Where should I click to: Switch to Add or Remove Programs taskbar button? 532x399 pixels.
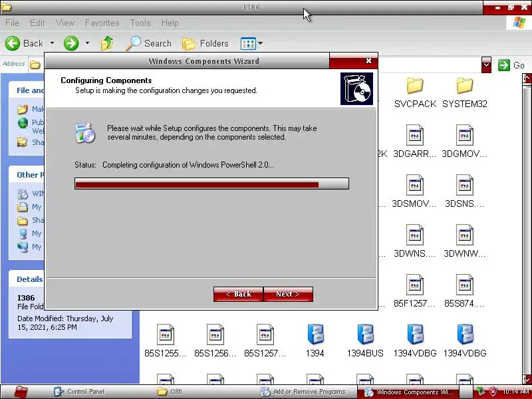pos(303,392)
